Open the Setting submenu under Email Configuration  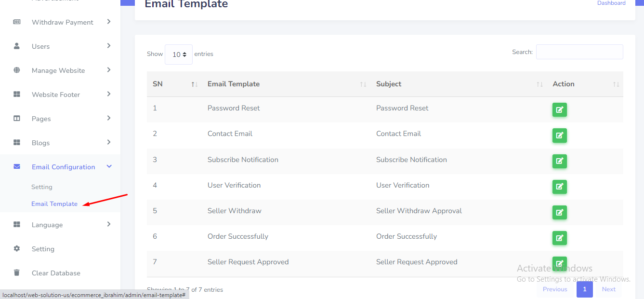42,187
